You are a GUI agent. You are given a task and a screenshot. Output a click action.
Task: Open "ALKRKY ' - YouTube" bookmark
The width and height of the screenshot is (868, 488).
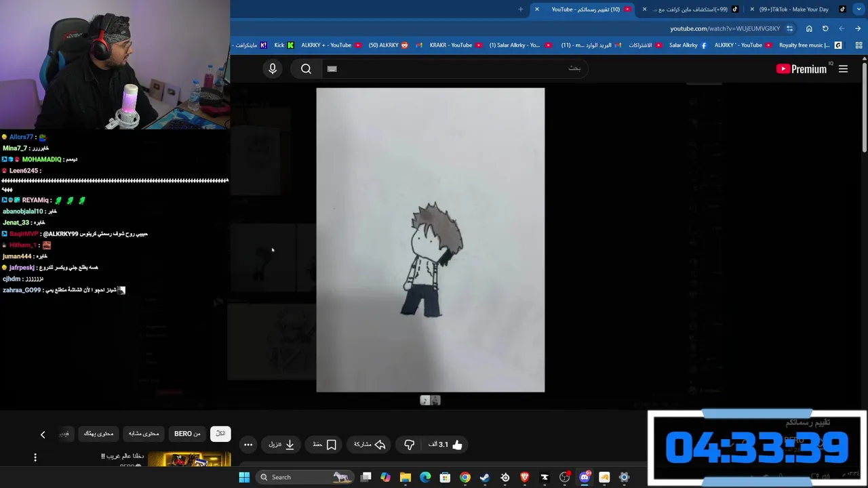point(743,45)
